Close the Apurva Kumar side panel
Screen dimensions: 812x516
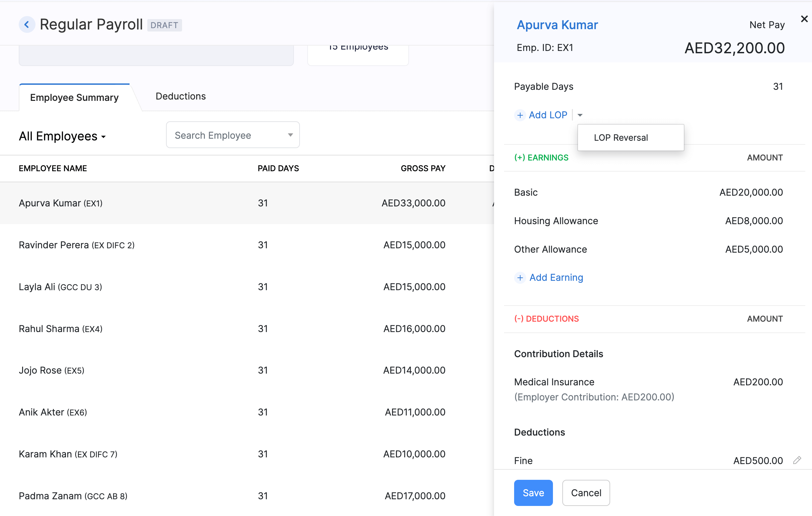(804, 19)
